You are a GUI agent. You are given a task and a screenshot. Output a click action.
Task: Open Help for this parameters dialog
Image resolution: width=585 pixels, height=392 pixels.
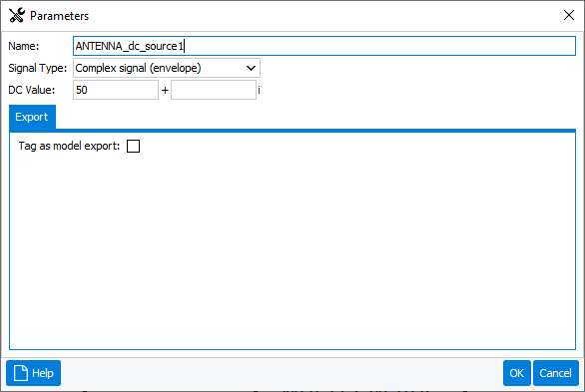pos(34,373)
